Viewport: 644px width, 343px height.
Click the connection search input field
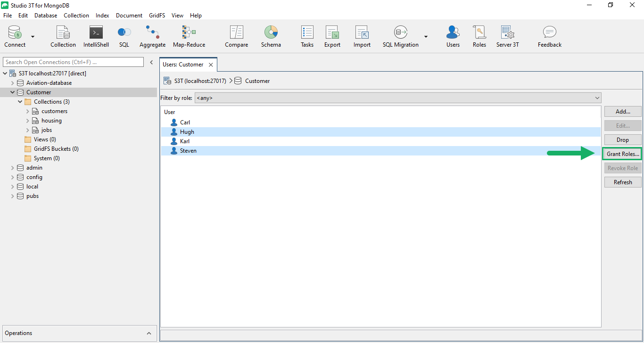73,62
